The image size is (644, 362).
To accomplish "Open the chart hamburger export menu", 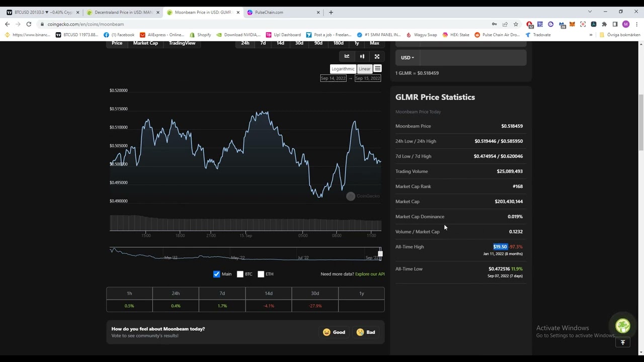I will coord(377,68).
